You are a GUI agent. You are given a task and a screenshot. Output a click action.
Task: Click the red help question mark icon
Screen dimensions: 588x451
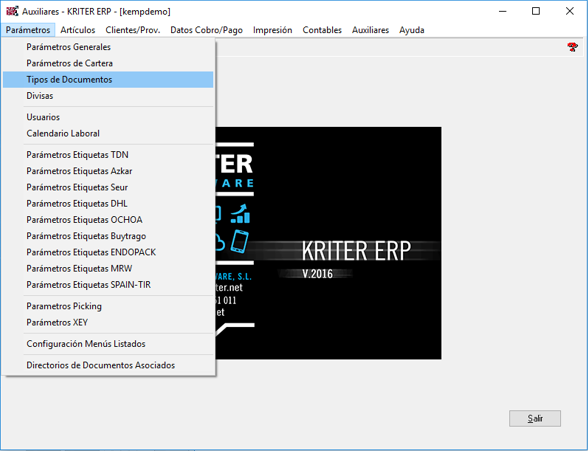[x=572, y=47]
